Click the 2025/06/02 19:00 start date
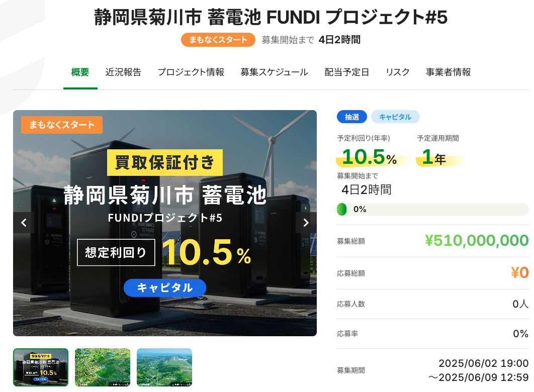534x392 pixels. coord(484,363)
